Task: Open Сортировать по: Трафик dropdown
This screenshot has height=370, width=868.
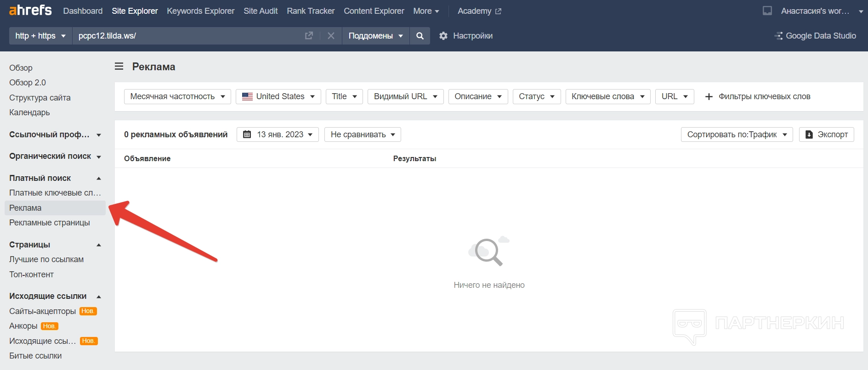Action: (737, 135)
